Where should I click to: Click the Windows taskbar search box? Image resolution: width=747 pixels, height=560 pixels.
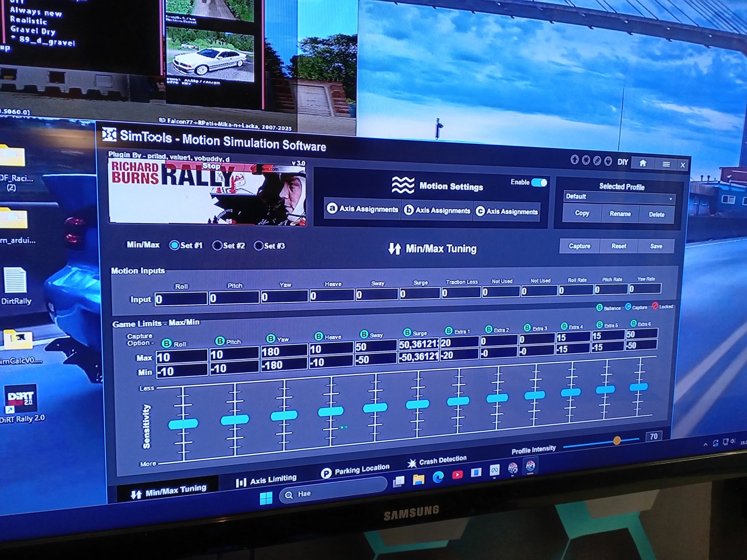tap(333, 491)
